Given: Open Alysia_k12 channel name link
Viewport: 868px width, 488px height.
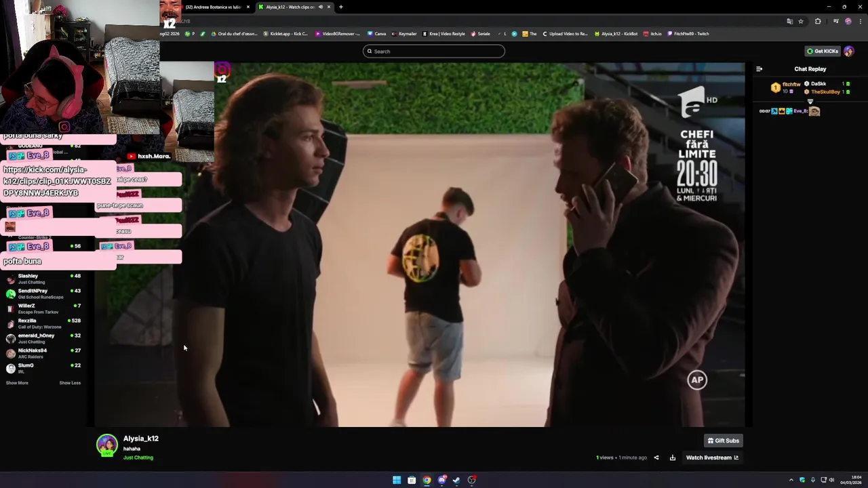Looking at the screenshot, I should [141, 439].
